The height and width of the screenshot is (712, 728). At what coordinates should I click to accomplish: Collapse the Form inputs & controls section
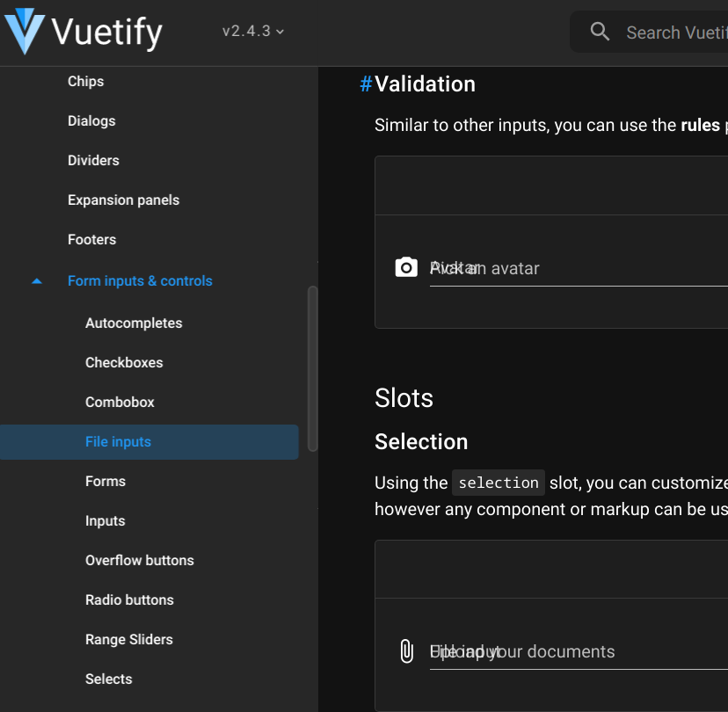click(36, 280)
